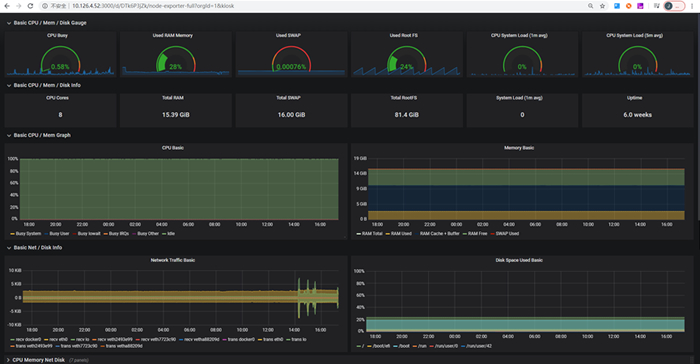Open the browser profile avatar

[669, 6]
